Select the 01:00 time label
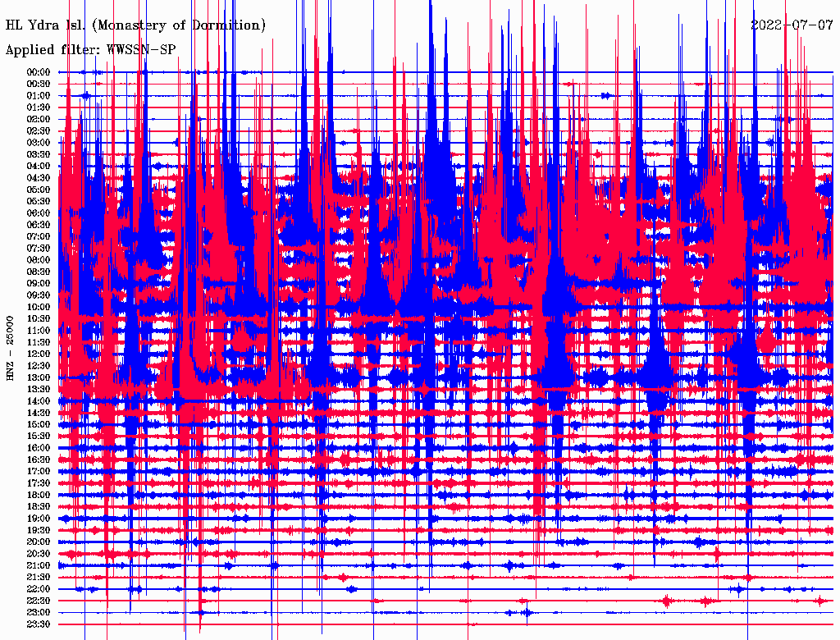The height and width of the screenshot is (640, 840). coord(39,95)
